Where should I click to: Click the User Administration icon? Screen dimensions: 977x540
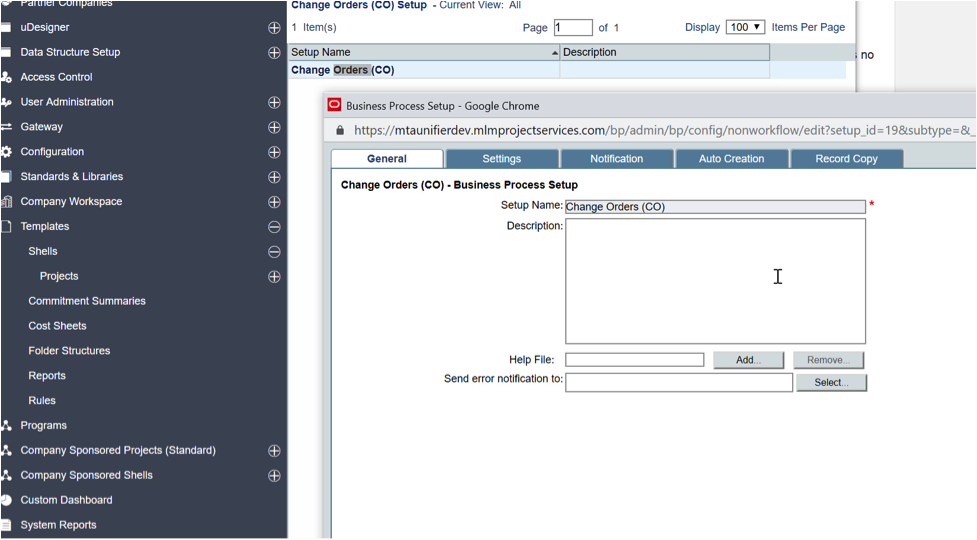pyautogui.click(x=6, y=102)
